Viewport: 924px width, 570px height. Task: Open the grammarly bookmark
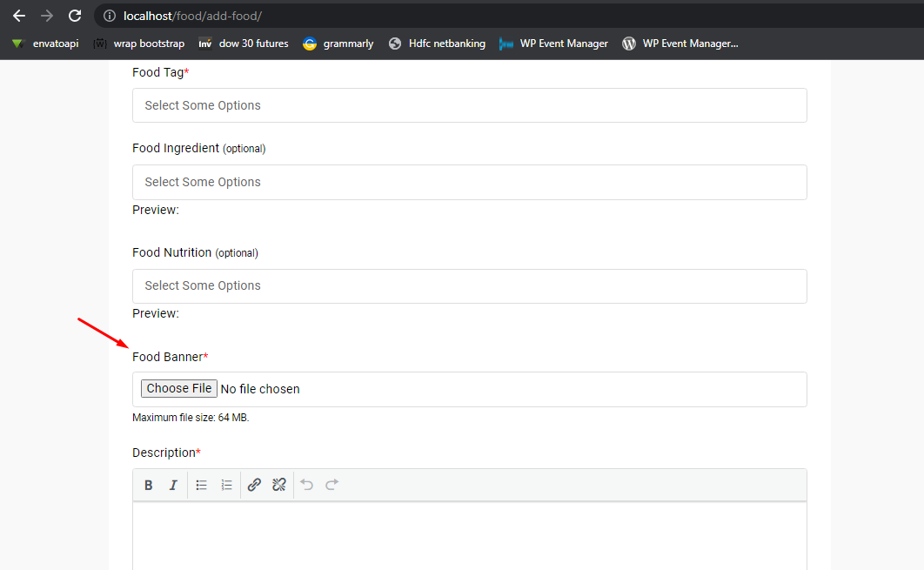point(338,44)
